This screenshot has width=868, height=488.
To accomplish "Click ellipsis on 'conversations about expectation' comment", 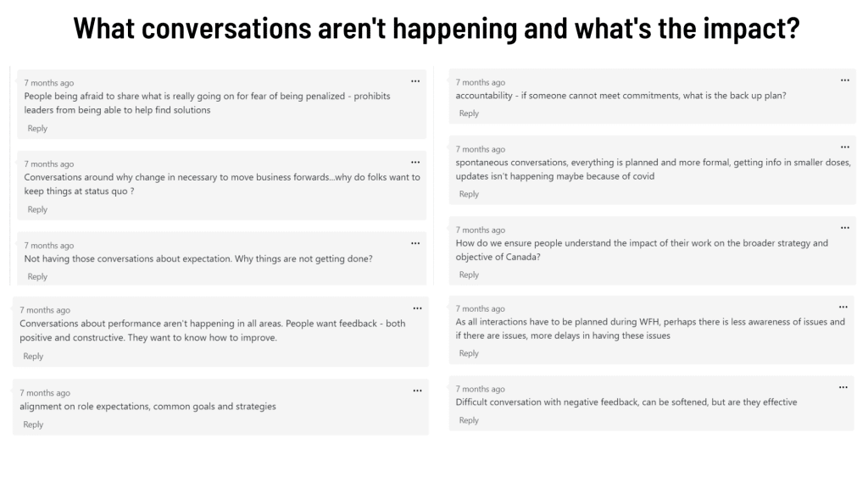I will click(x=415, y=243).
